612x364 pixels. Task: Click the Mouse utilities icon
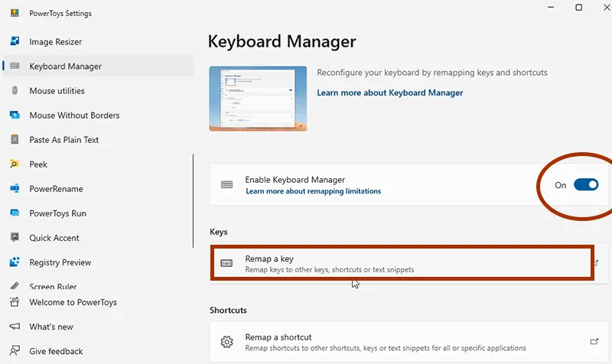[15, 90]
